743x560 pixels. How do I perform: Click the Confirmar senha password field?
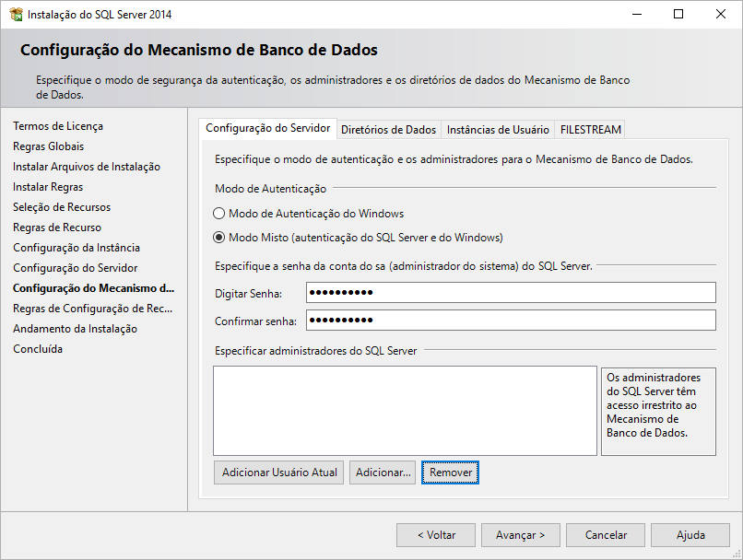(511, 321)
